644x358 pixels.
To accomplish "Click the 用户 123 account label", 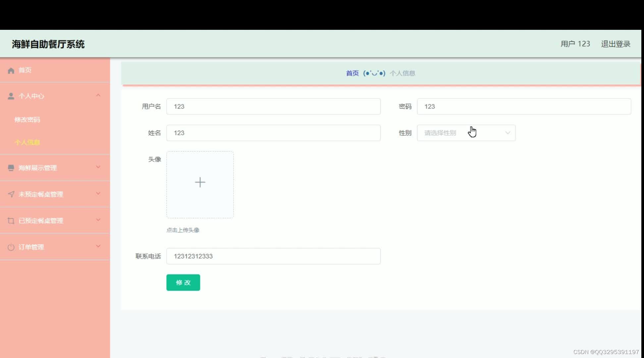I will [575, 44].
